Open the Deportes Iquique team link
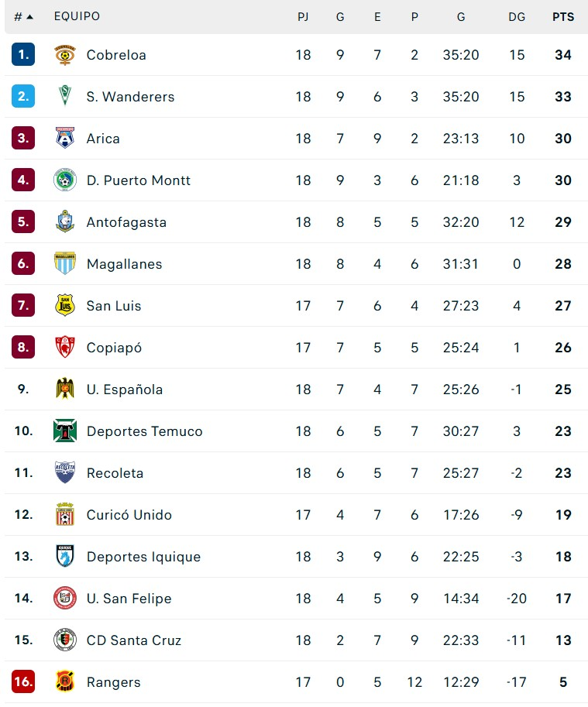 pos(143,557)
